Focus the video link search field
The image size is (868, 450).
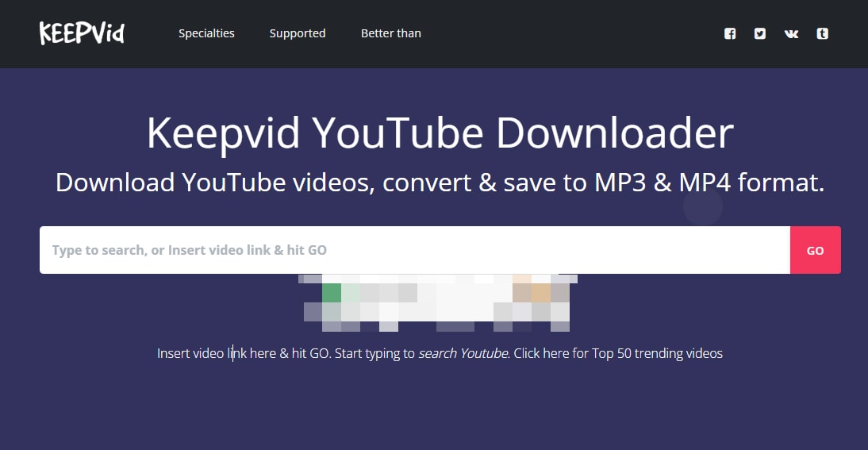(x=415, y=250)
